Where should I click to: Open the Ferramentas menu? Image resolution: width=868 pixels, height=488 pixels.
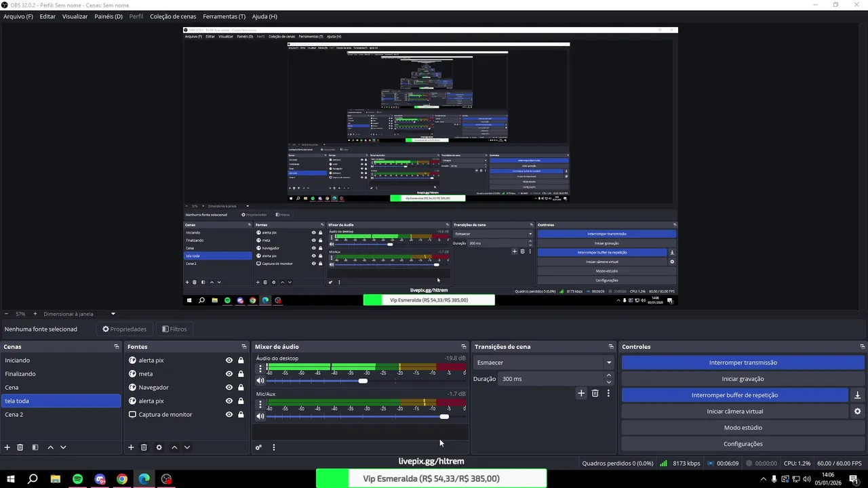pos(224,16)
